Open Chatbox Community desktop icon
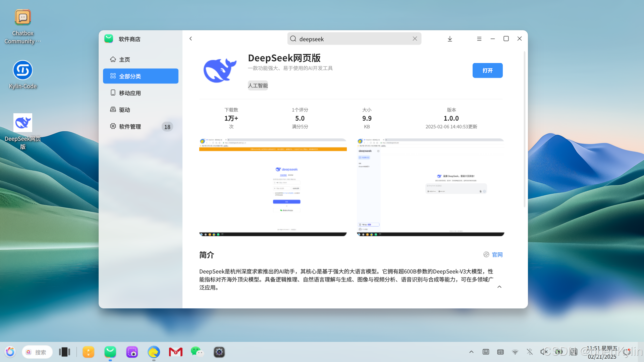The image size is (644, 362). pyautogui.click(x=23, y=17)
